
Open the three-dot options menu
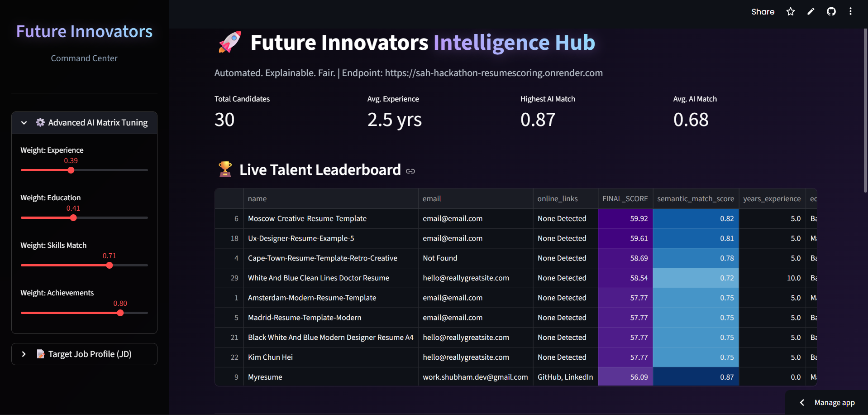tap(850, 11)
